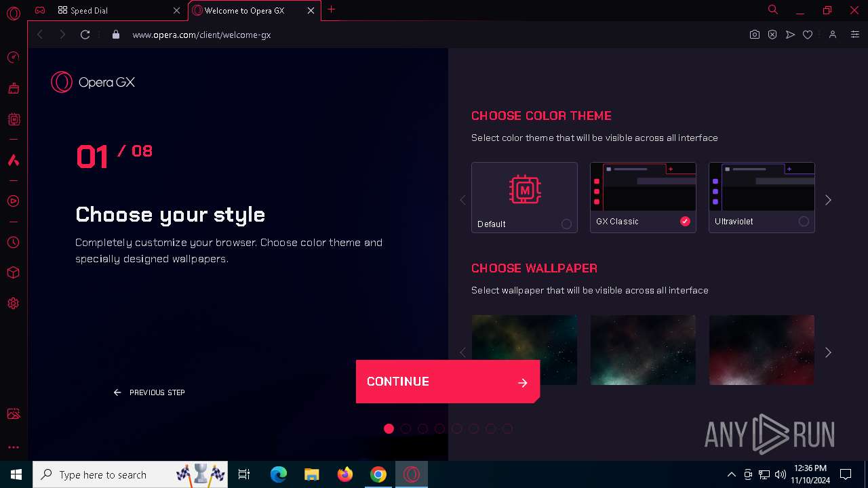Show previous color themes with left chevron
The width and height of the screenshot is (868, 488).
pyautogui.click(x=462, y=200)
